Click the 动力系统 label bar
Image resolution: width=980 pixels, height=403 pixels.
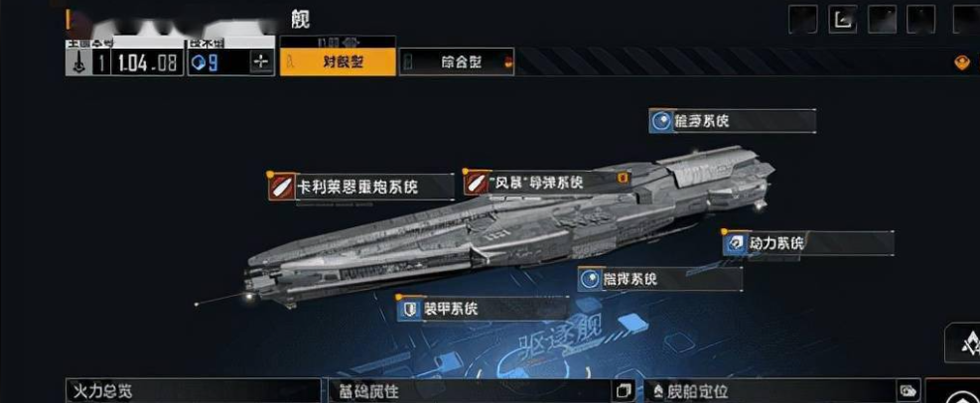[808, 243]
